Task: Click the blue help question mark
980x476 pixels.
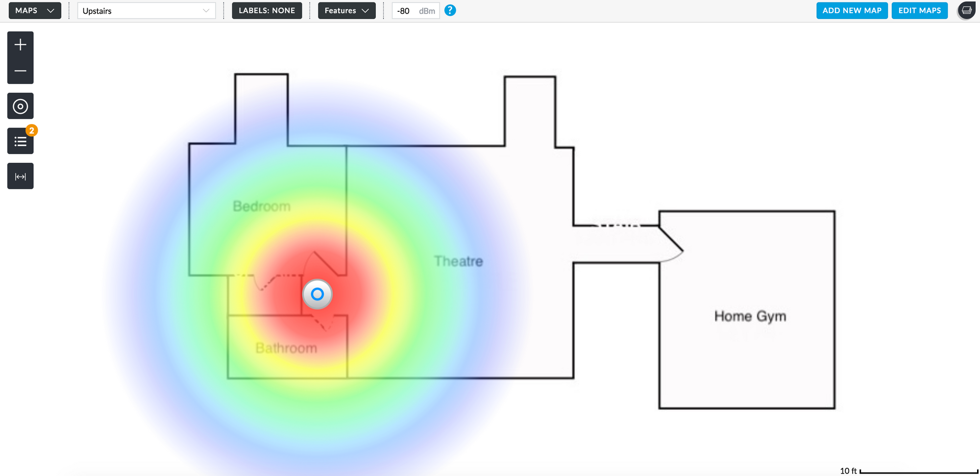Action: coord(450,10)
